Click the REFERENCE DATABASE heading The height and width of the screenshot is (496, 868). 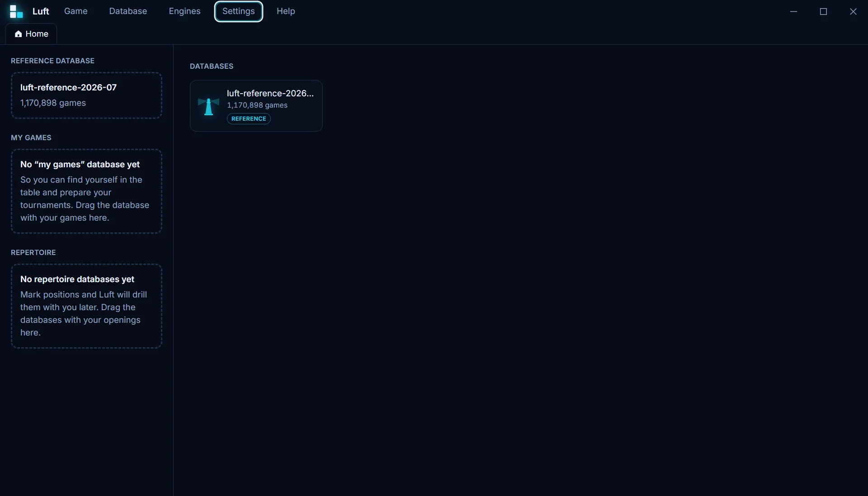(x=52, y=61)
